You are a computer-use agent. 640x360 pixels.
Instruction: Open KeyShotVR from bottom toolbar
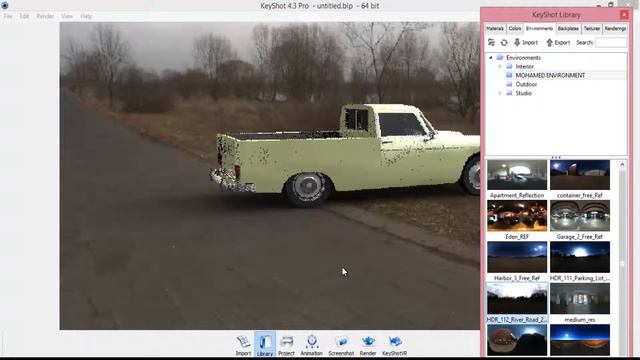pos(395,344)
